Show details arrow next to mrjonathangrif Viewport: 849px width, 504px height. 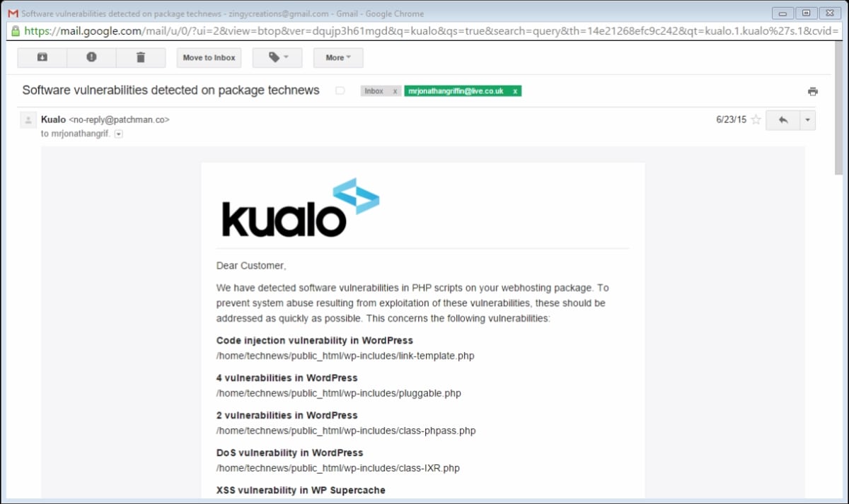click(x=118, y=134)
